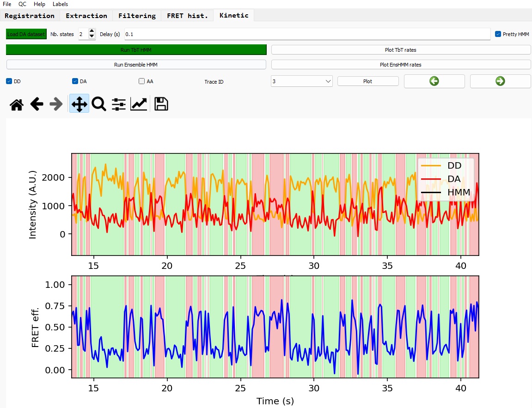Viewport: 532px width, 408px height.
Task: Click the 'Trace ID' label
Action: tap(214, 82)
